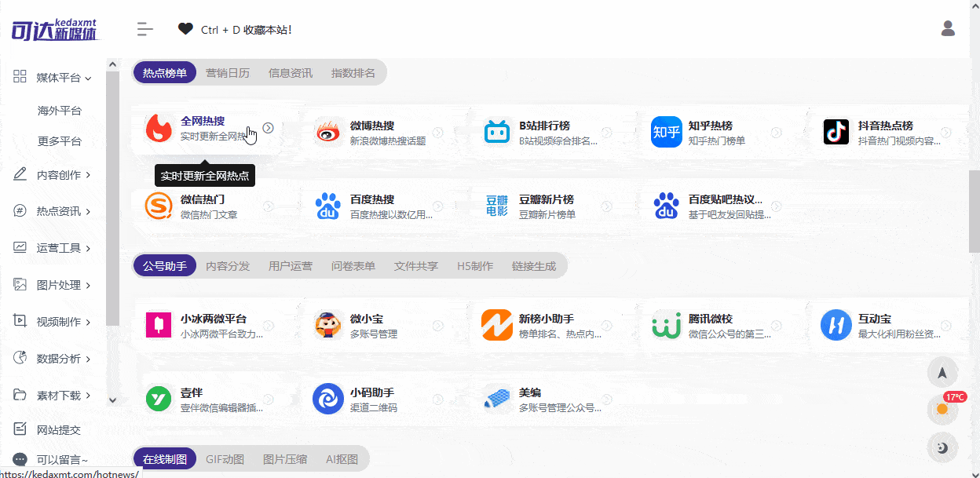Open the 全网热搜 flame icon
This screenshot has height=478, width=980.
(x=159, y=128)
